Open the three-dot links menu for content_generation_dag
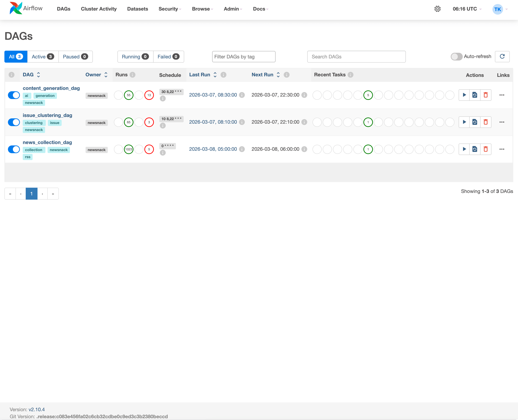518x420 pixels. point(502,95)
